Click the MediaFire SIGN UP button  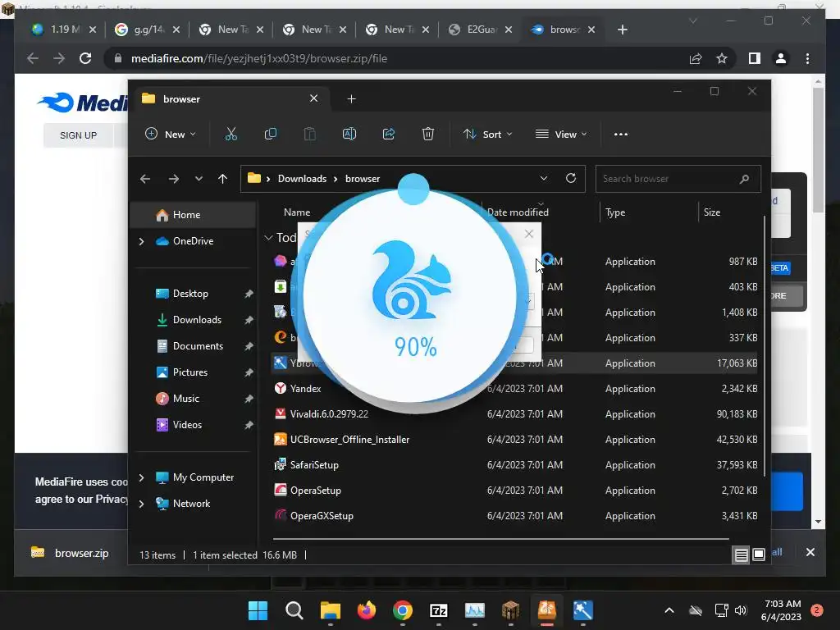click(78, 135)
